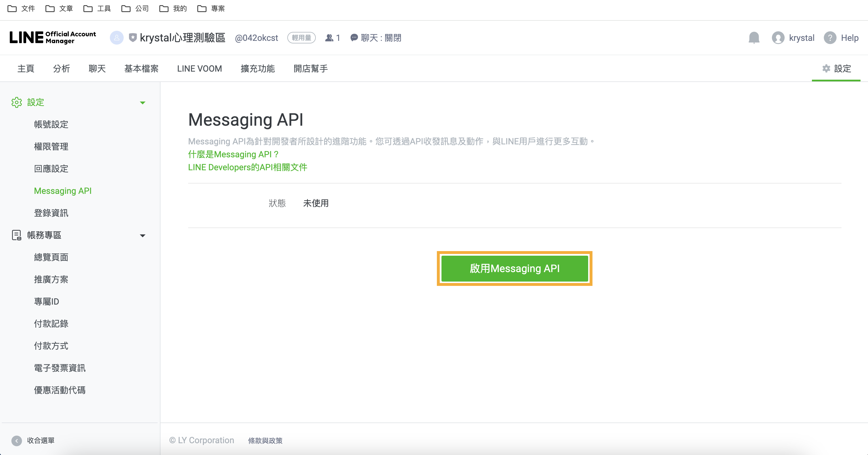Click the gear icon in the 設定 tab
Image resolution: width=868 pixels, height=455 pixels.
coord(826,68)
